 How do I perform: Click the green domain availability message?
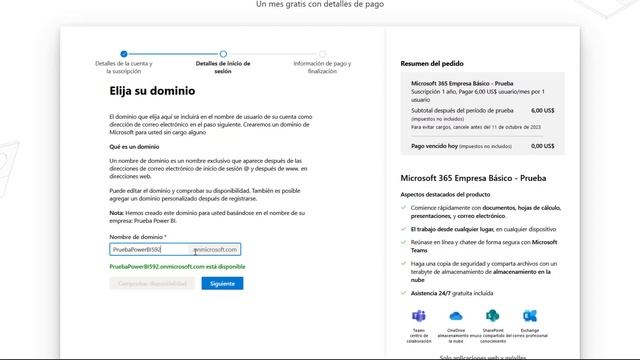(x=177, y=267)
